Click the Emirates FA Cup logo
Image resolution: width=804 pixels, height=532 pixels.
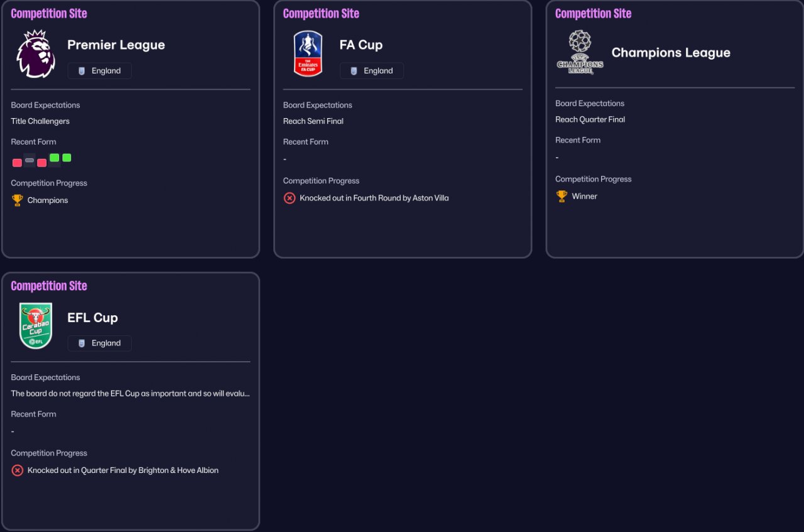coord(308,54)
